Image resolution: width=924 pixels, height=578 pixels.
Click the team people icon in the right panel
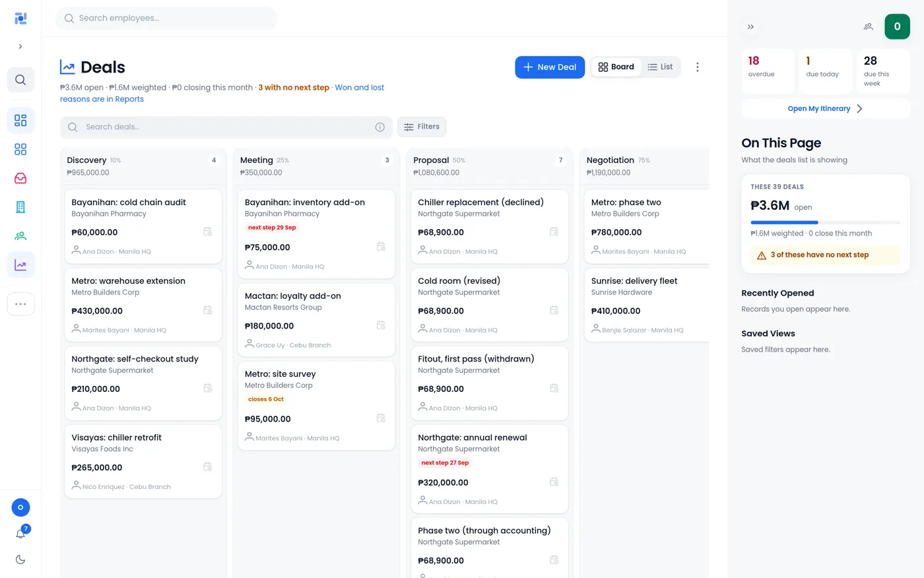click(x=868, y=27)
